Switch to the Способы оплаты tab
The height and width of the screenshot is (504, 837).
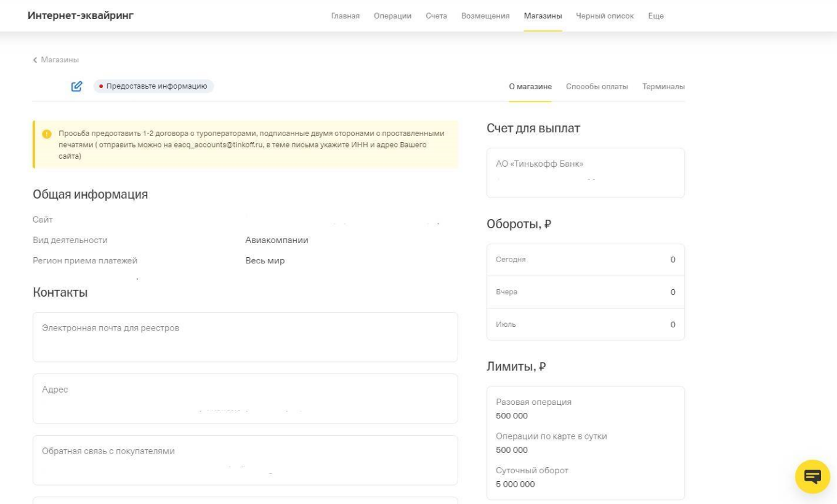coord(596,87)
